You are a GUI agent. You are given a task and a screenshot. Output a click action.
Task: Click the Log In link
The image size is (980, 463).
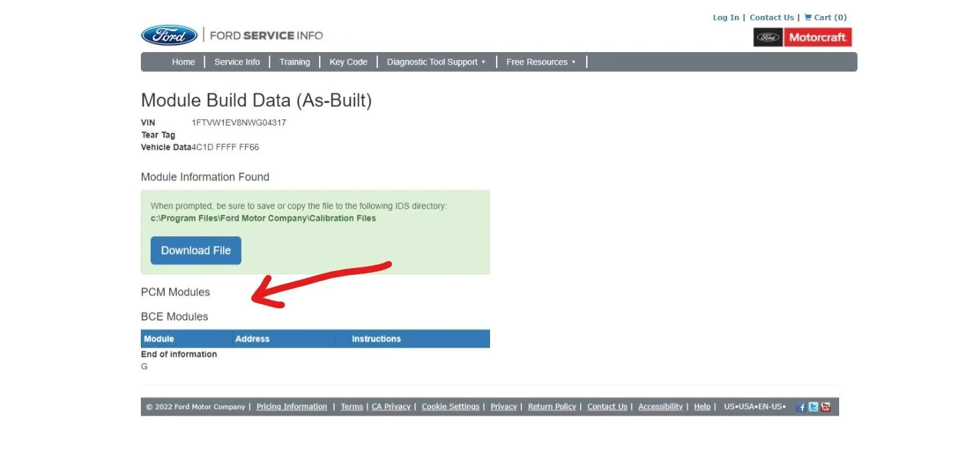coord(726,17)
